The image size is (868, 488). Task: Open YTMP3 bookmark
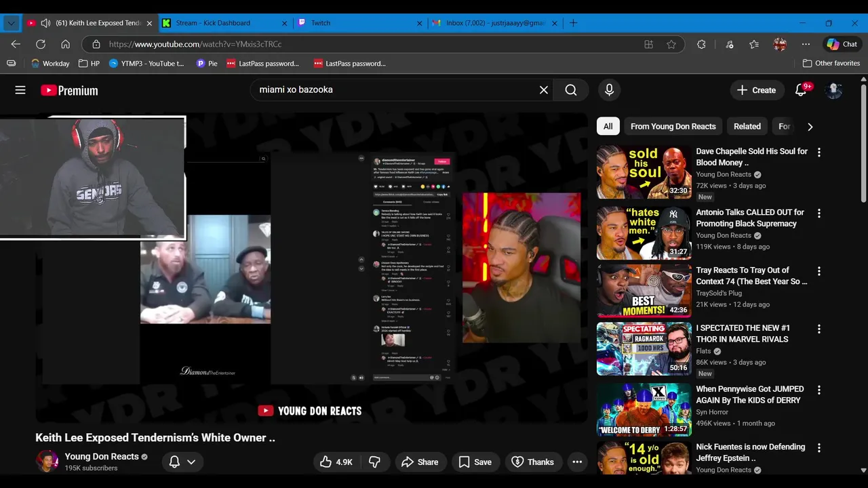(x=146, y=63)
